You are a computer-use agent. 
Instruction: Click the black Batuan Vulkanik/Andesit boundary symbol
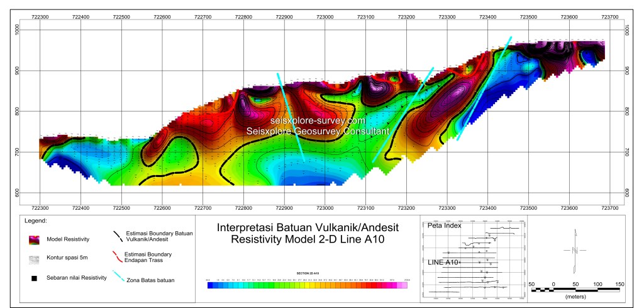[x=118, y=236]
